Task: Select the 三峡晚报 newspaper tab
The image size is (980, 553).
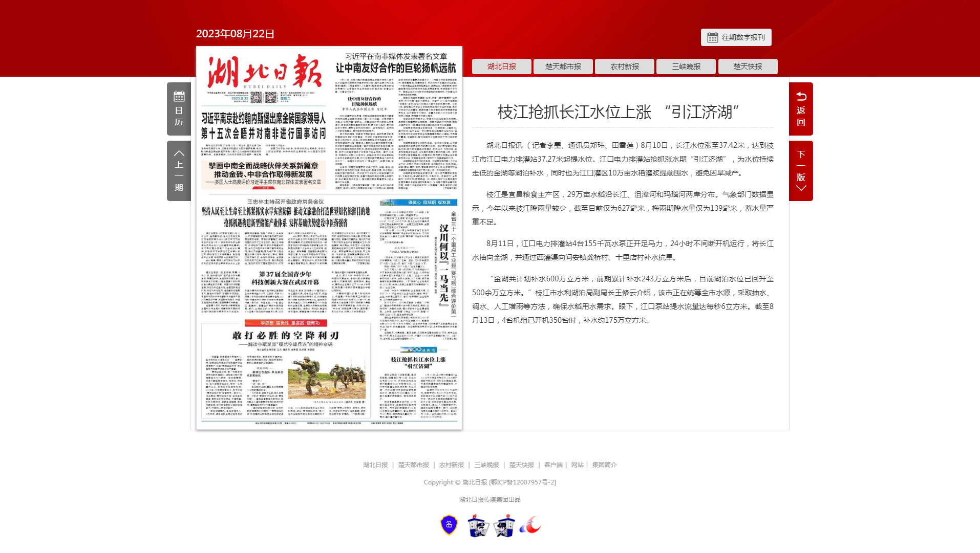Action: click(686, 67)
